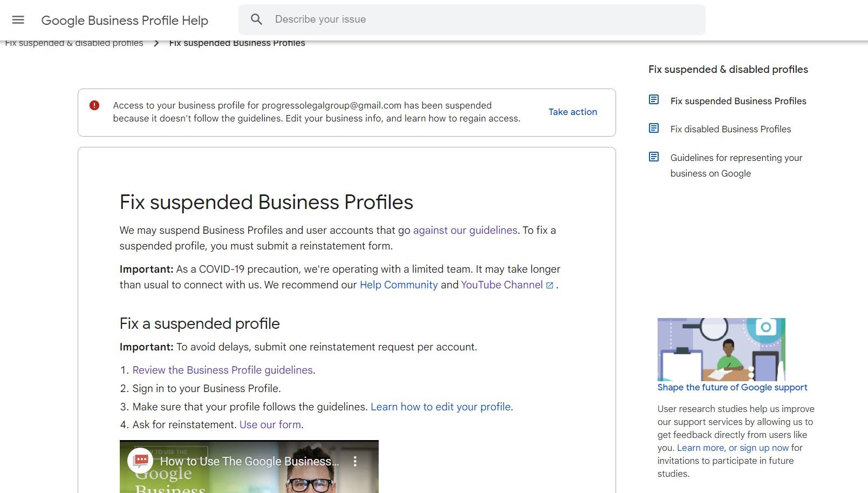
Task: Visit the Help Community link
Action: tap(399, 285)
